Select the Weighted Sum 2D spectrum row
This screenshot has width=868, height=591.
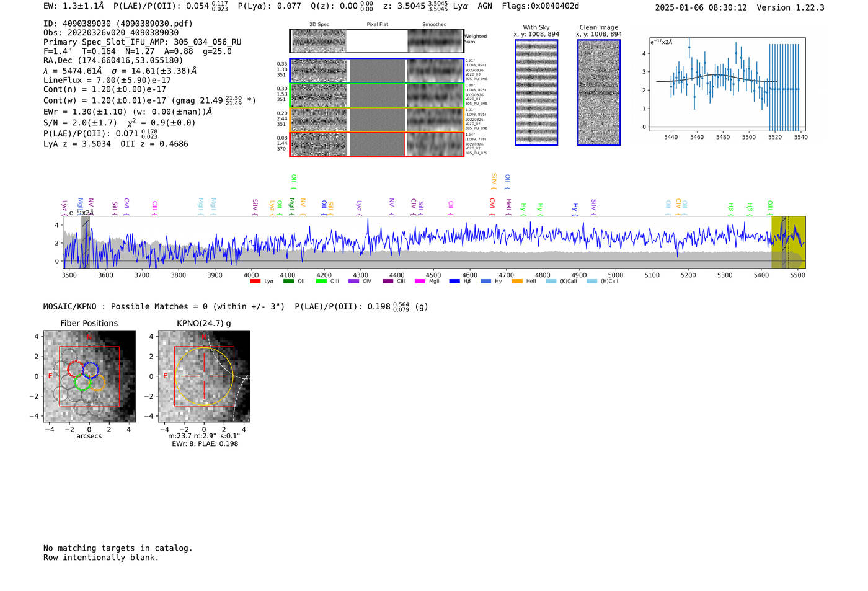click(x=376, y=41)
